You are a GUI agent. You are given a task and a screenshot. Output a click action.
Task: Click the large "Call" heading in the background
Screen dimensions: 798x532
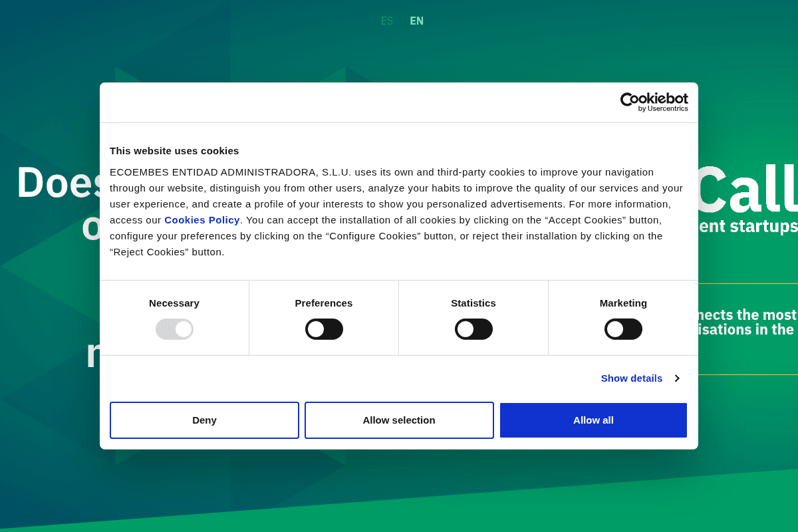(746, 190)
